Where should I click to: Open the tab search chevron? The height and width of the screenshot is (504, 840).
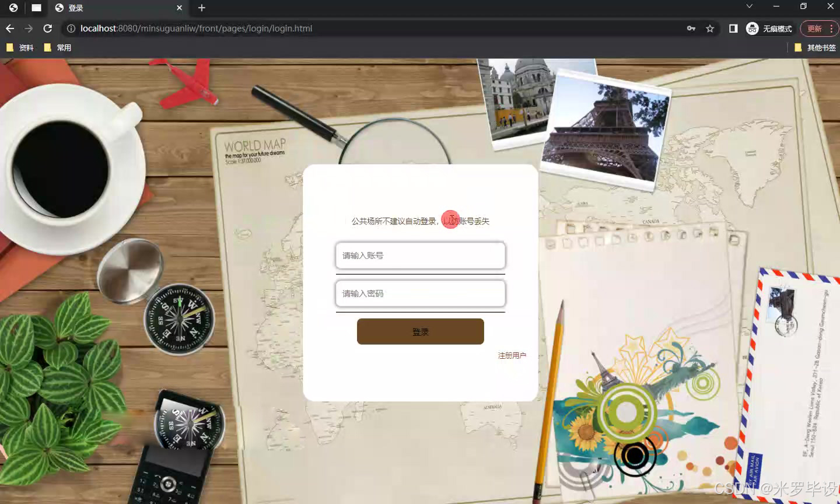pyautogui.click(x=750, y=6)
